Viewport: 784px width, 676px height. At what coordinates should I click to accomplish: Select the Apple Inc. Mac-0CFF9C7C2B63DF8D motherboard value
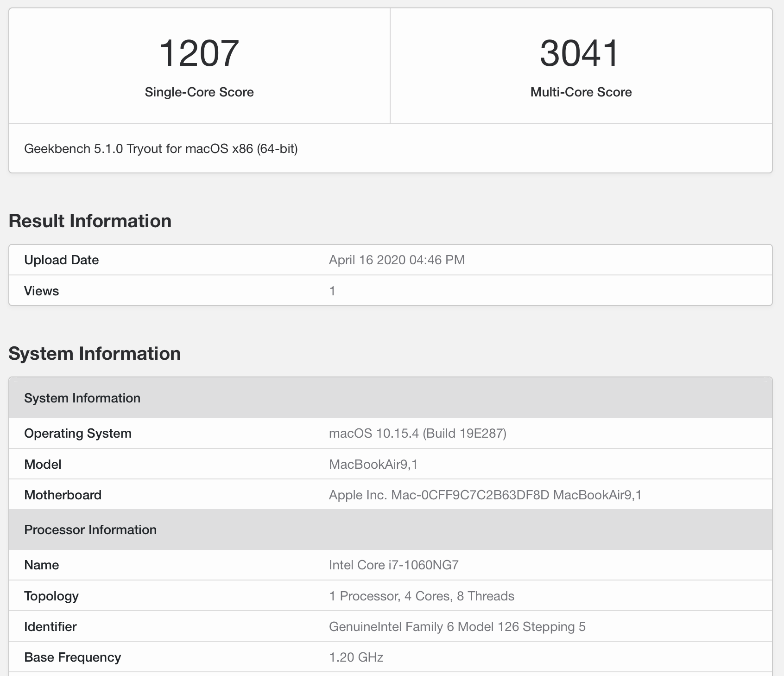point(485,495)
